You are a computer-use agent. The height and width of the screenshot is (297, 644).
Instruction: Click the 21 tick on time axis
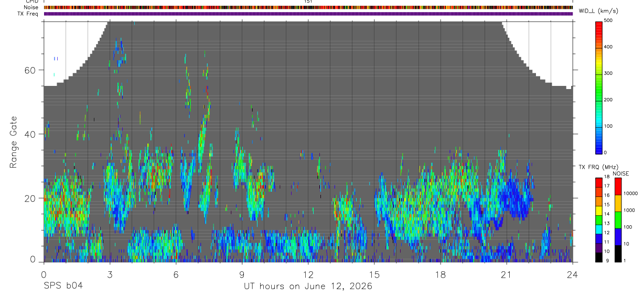[507, 274]
